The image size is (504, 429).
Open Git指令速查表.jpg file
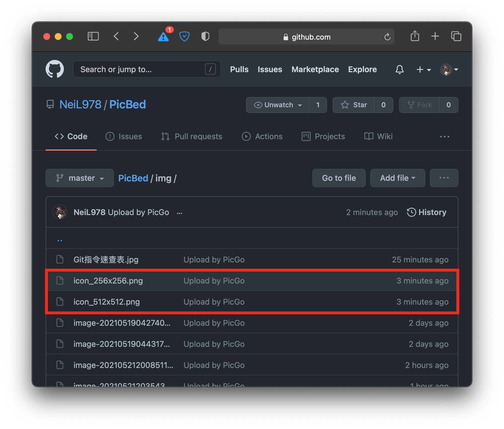coord(106,260)
